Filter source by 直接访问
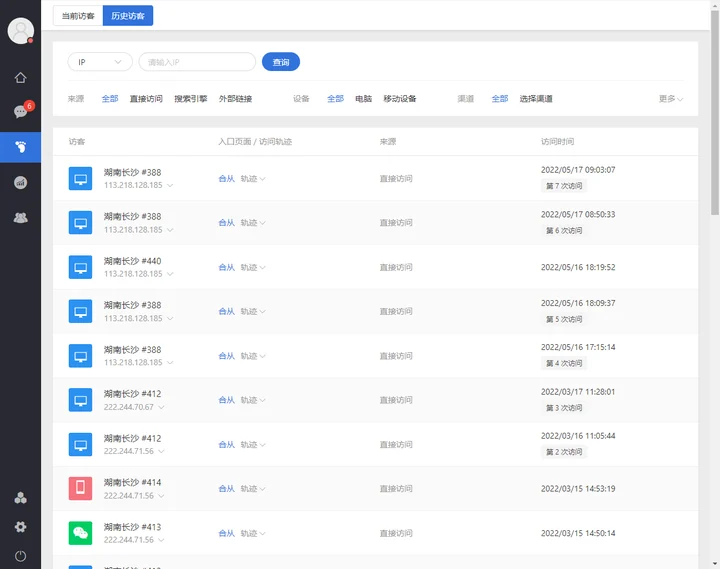 [146, 99]
